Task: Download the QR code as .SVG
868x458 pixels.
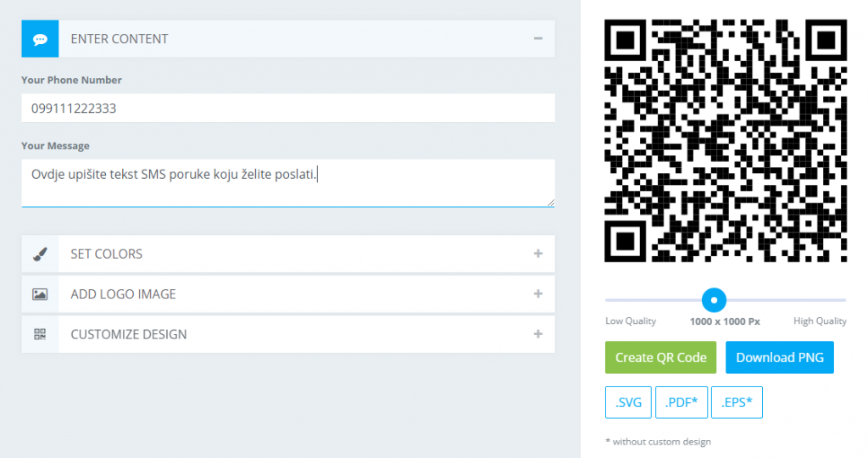Action: click(x=628, y=402)
